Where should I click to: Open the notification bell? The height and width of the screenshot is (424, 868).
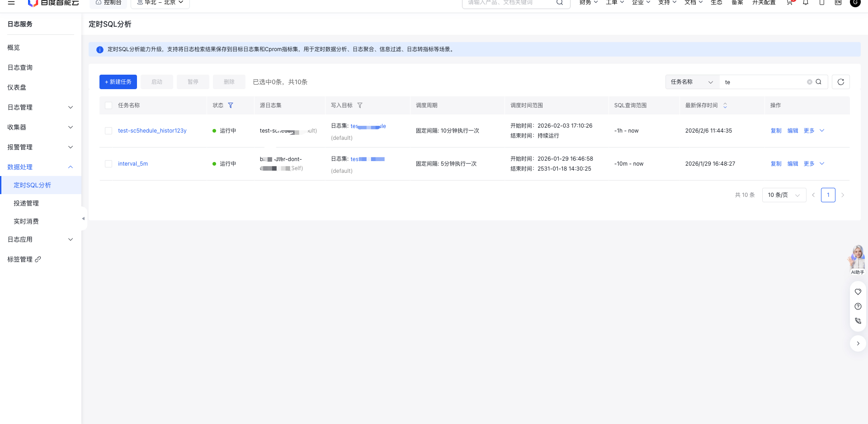(806, 2)
